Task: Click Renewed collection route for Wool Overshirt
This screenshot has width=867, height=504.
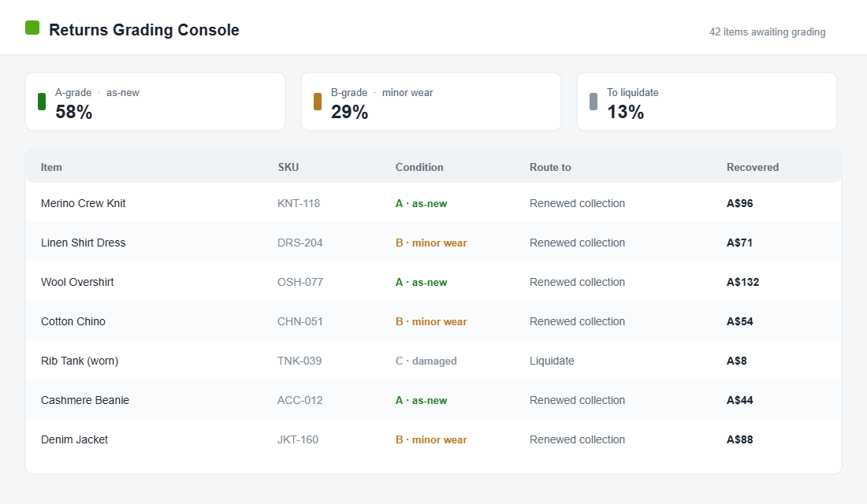Action: tap(577, 282)
